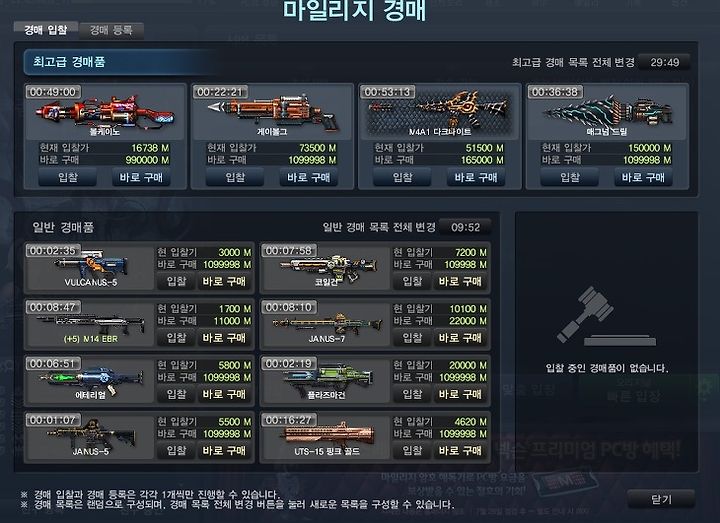Bid on the JANUS-7 item
The width and height of the screenshot is (720, 523).
[412, 337]
